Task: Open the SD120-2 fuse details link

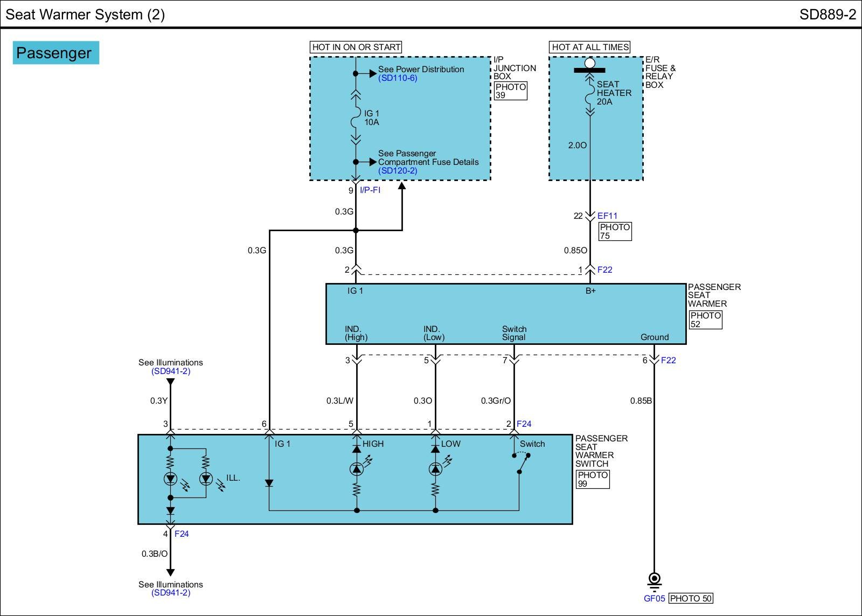Action: click(398, 171)
